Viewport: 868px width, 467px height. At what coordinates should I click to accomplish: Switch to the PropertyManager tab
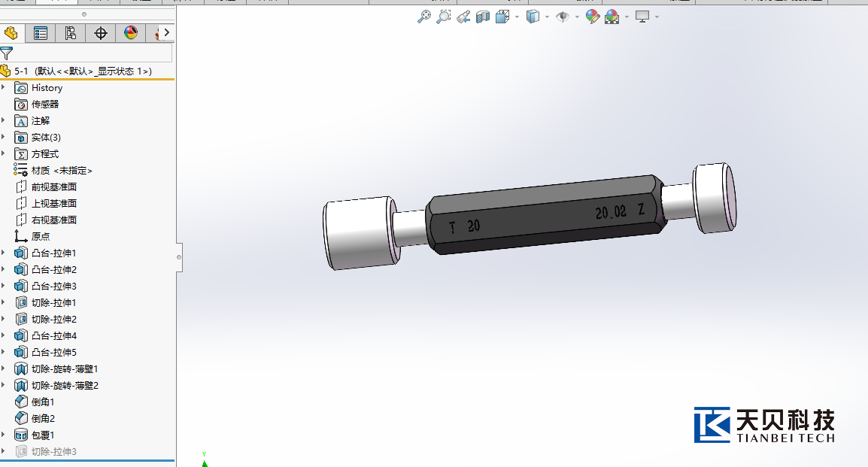point(41,33)
